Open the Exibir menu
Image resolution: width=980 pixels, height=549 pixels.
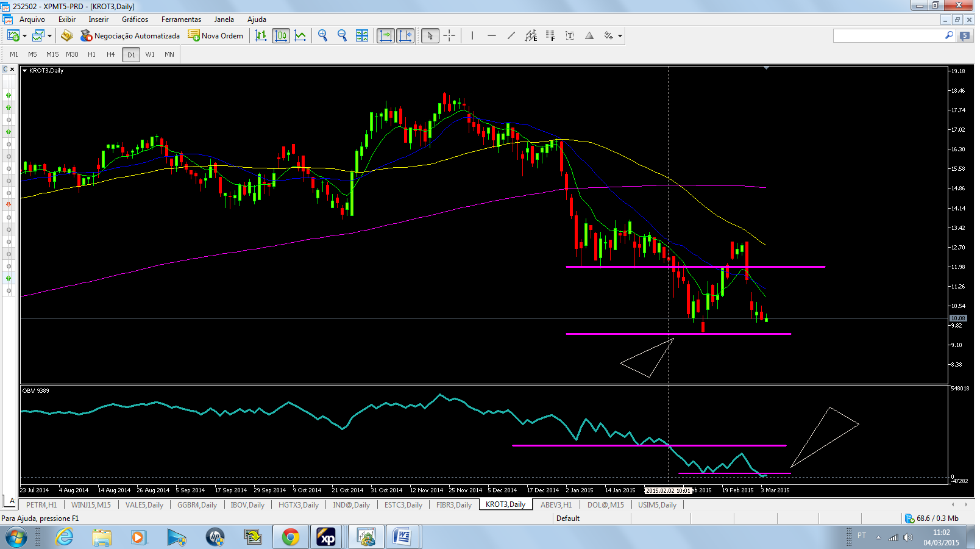click(67, 20)
